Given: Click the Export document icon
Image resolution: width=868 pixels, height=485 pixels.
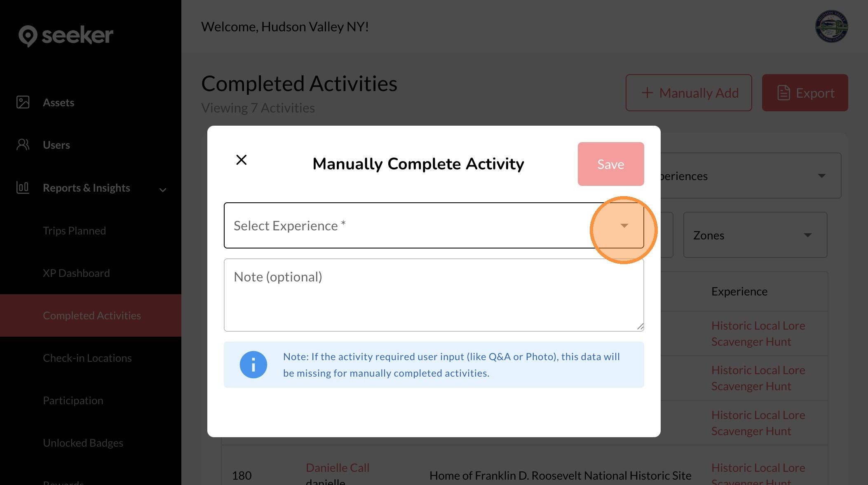Looking at the screenshot, I should click(x=784, y=93).
